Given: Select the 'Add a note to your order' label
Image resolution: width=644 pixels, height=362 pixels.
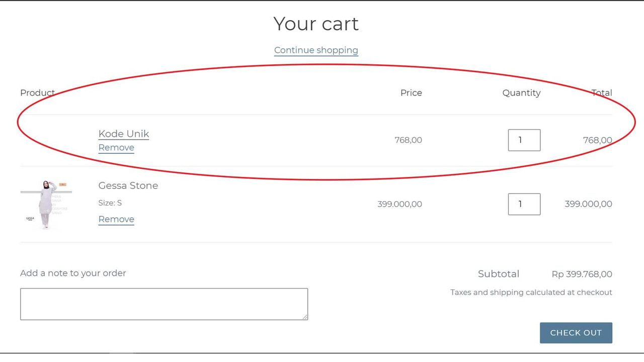Looking at the screenshot, I should tap(73, 273).
